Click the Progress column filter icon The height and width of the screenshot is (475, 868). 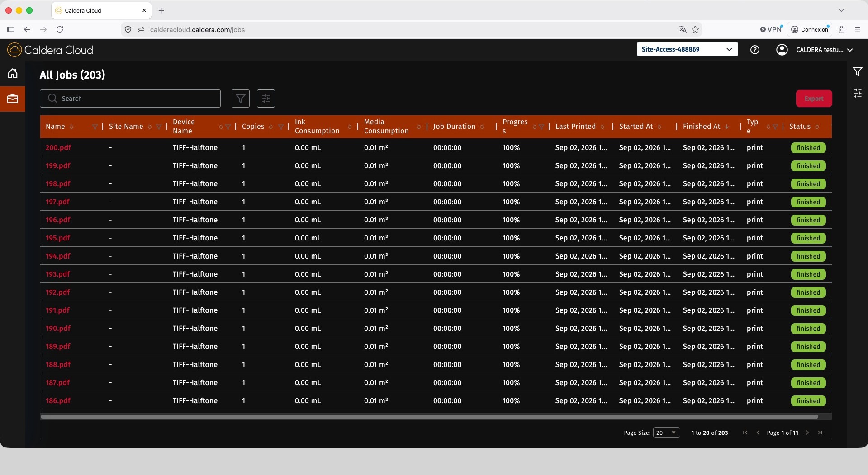click(541, 127)
